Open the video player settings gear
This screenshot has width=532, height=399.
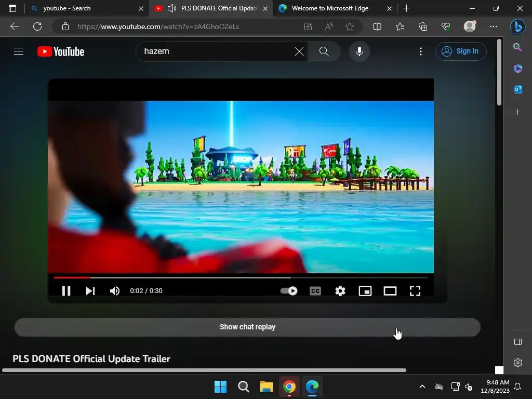click(340, 291)
